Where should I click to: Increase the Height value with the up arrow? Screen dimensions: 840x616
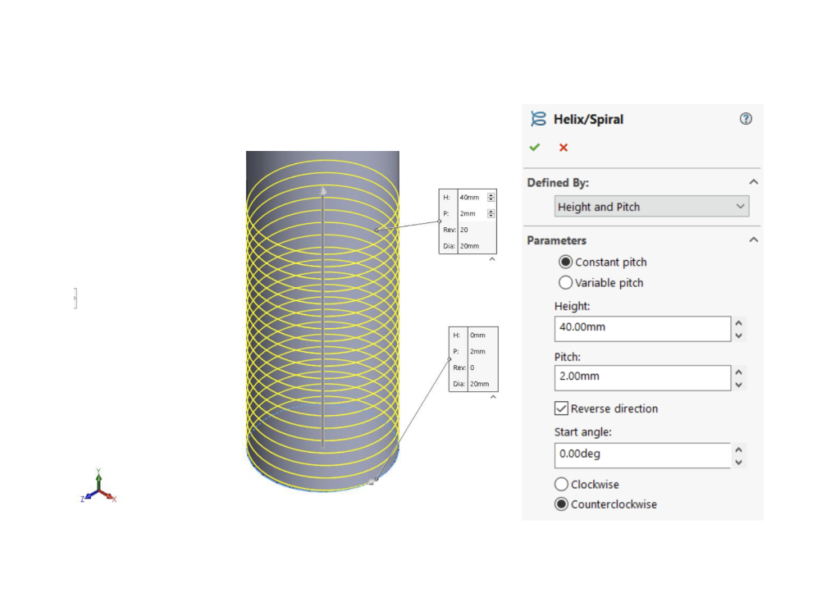pyautogui.click(x=739, y=323)
